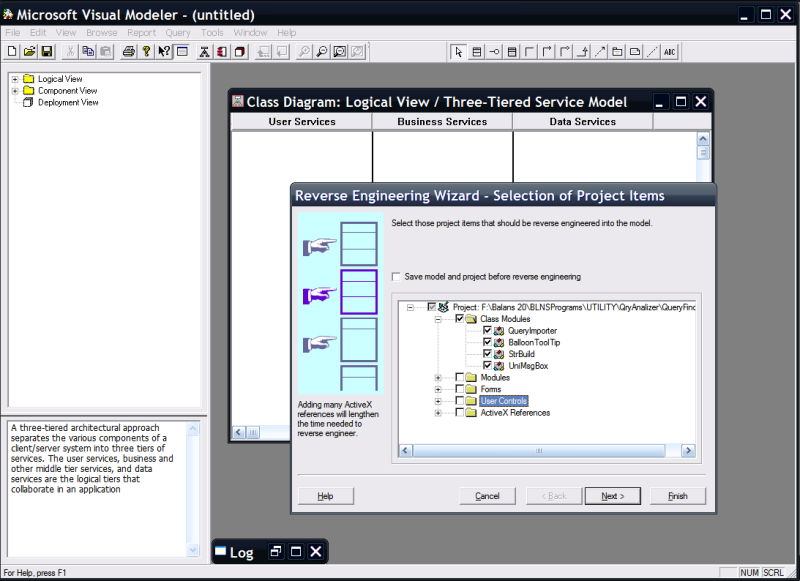Pick the note tool with folded corner
800x581 pixels.
click(635, 52)
